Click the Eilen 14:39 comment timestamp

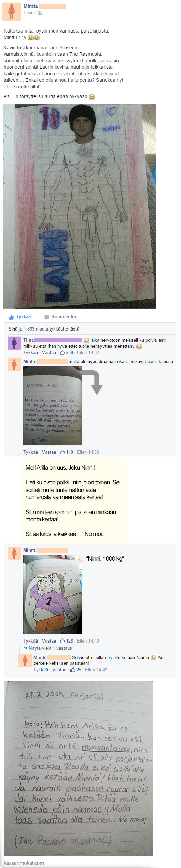pyautogui.click(x=88, y=452)
